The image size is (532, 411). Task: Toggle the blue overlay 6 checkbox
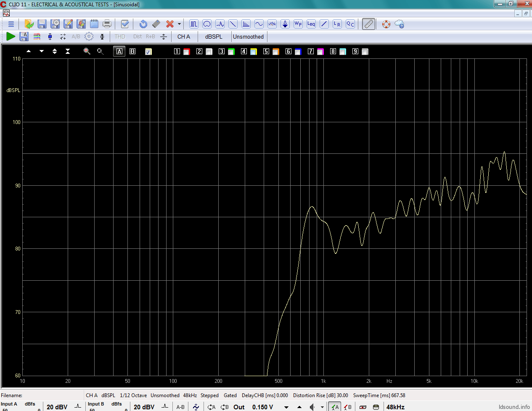coord(298,52)
